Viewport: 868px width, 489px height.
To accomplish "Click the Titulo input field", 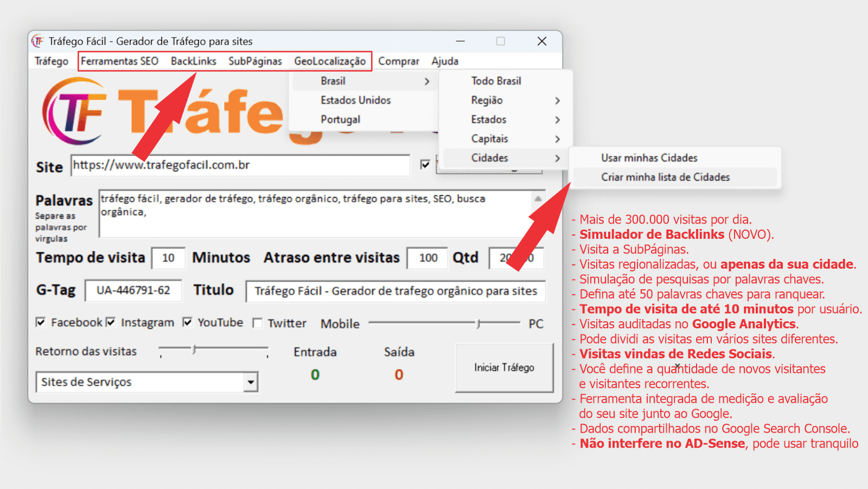I will point(395,291).
